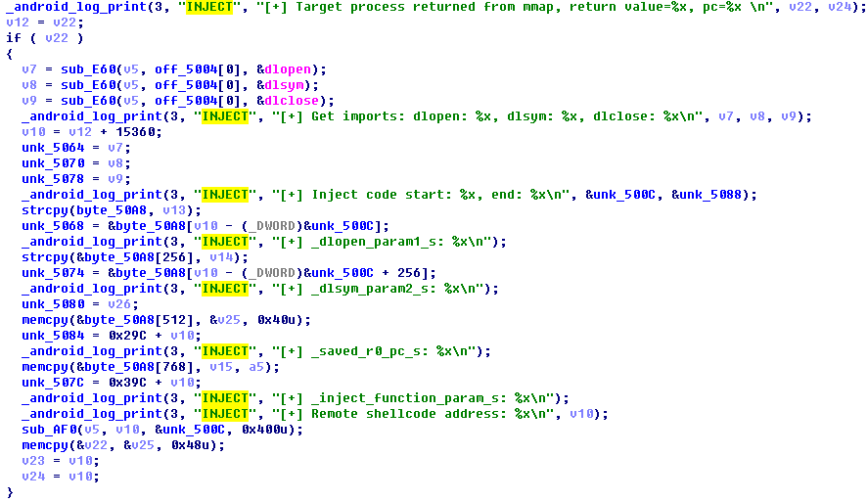
Task: Click the 'if' keyword before ( v22 )
Action: click(14, 38)
